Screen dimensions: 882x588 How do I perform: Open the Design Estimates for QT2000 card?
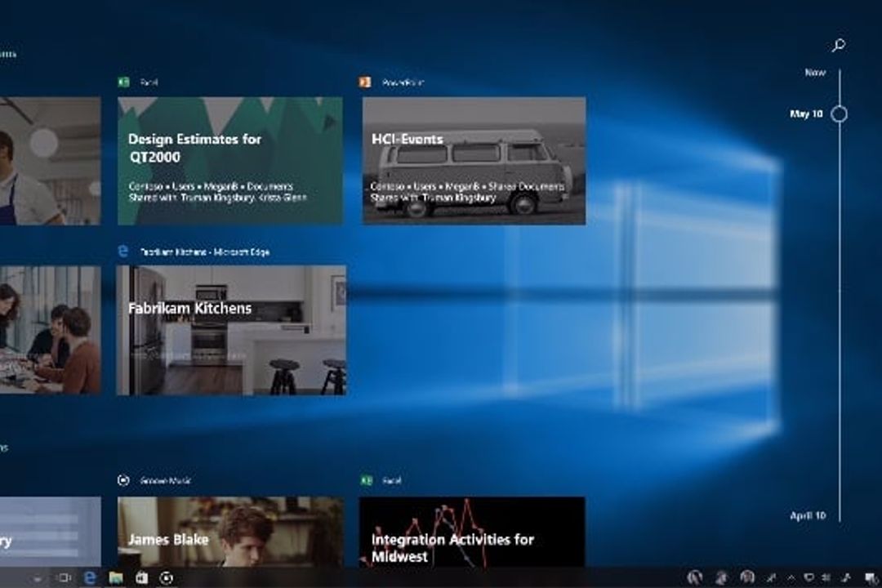230,161
